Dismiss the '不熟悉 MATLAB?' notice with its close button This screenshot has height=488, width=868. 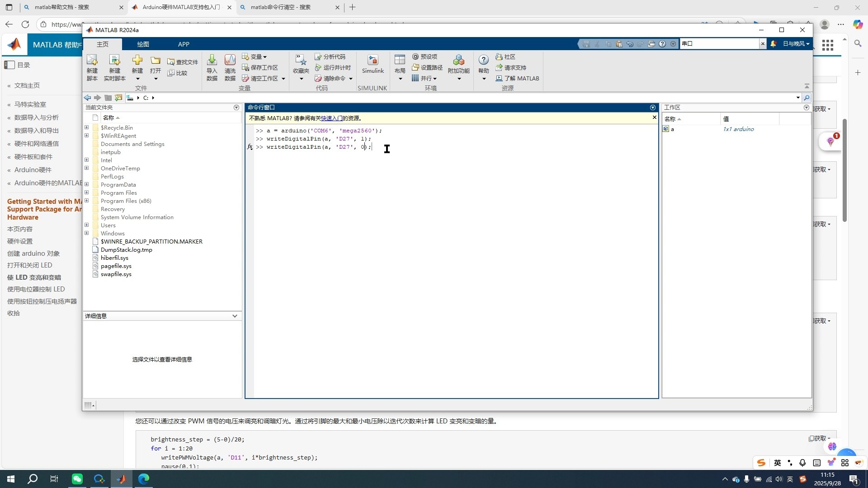[654, 117]
